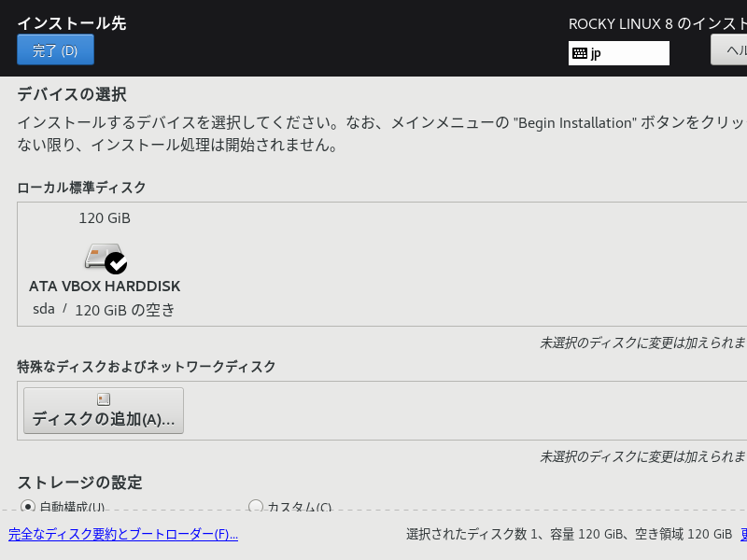Screen dimensions: 747x560
Task: Click the keyboard icon beside jp
Action: 579,53
